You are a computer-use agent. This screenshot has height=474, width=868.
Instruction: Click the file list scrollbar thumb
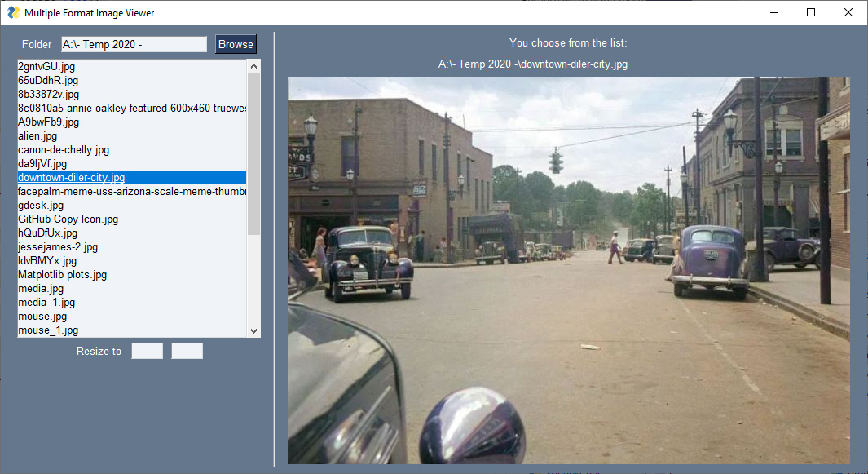(x=253, y=153)
